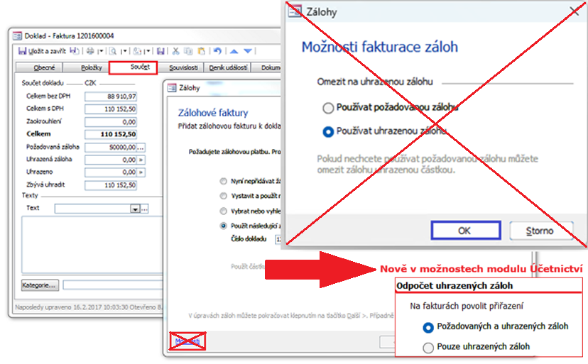The height and width of the screenshot is (364, 588).
Task: Click the Cut scissors icon
Action: point(175,51)
